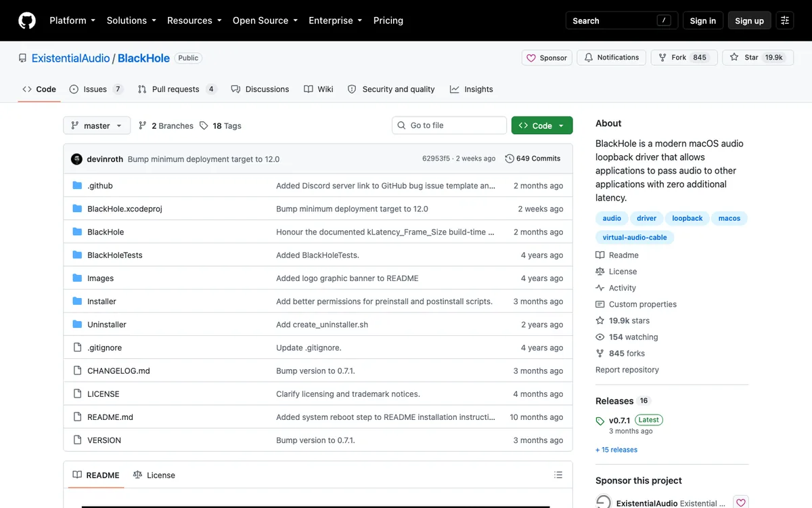Click the Custom properties note icon
812x508 pixels.
coord(600,304)
